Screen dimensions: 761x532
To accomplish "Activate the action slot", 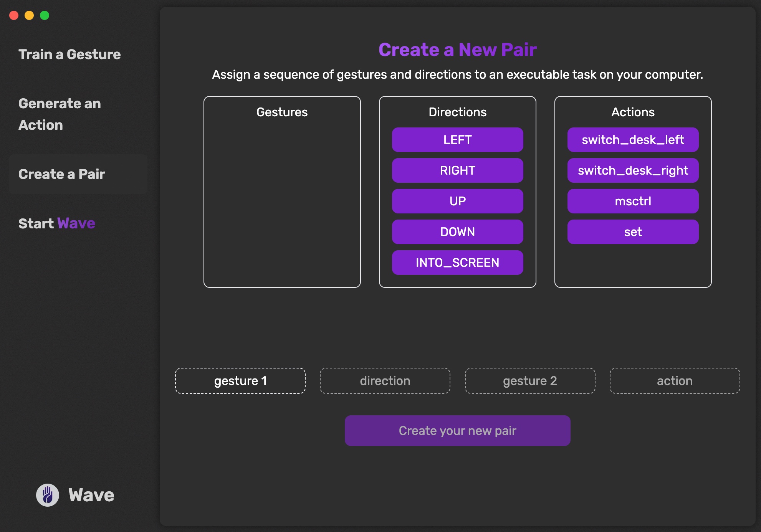I will coord(675,381).
